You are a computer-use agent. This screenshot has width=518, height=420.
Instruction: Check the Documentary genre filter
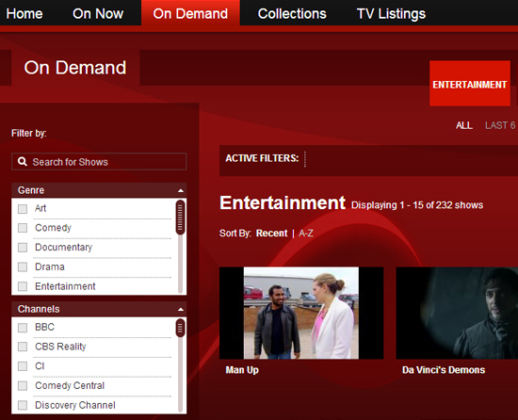click(23, 248)
